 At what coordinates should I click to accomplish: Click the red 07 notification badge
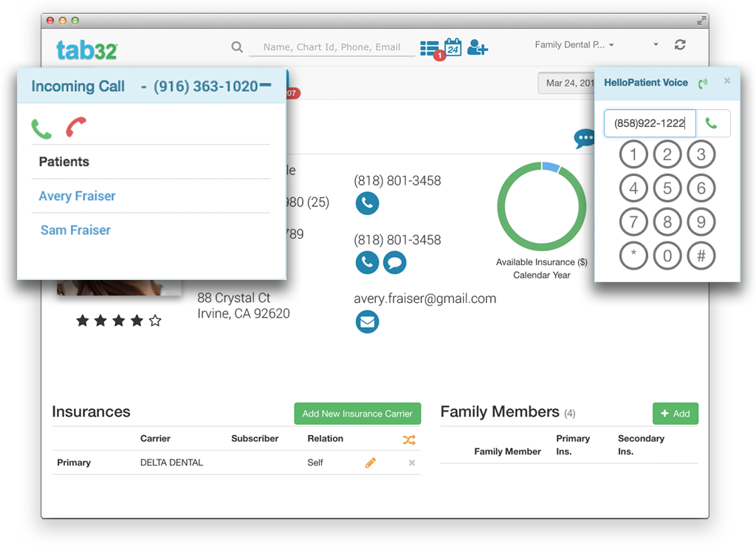292,93
